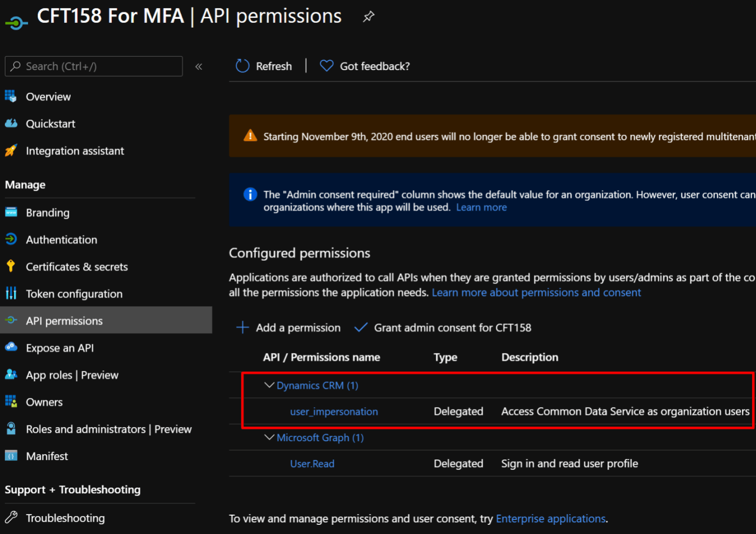Switch to the Overview section
Screen dimensions: 756x534
click(48, 96)
